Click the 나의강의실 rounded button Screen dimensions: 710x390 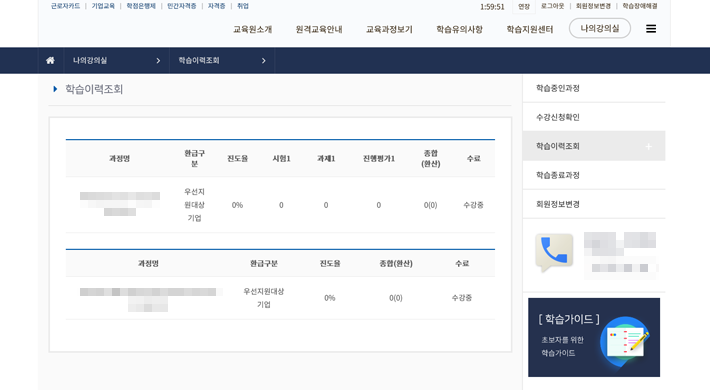click(600, 29)
